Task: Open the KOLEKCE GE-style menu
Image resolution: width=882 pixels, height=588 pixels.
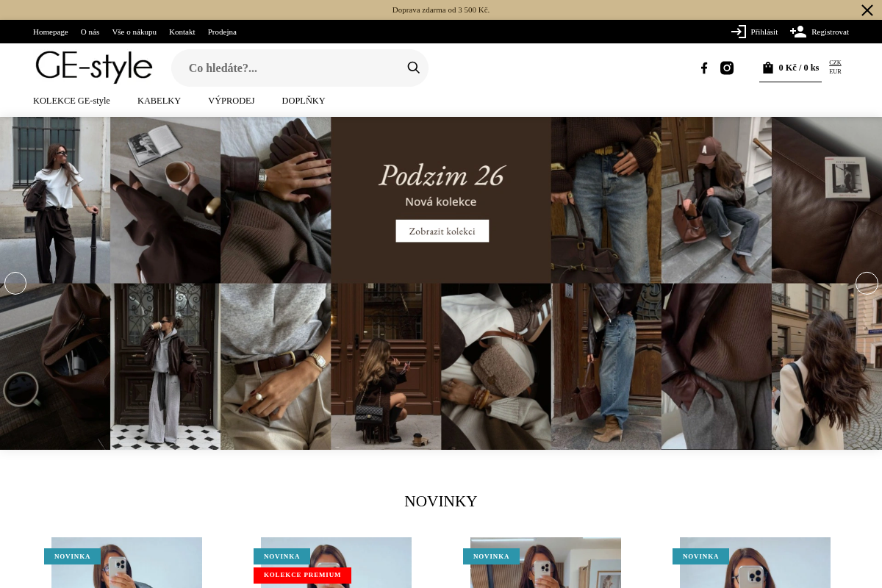Action: coord(71,101)
